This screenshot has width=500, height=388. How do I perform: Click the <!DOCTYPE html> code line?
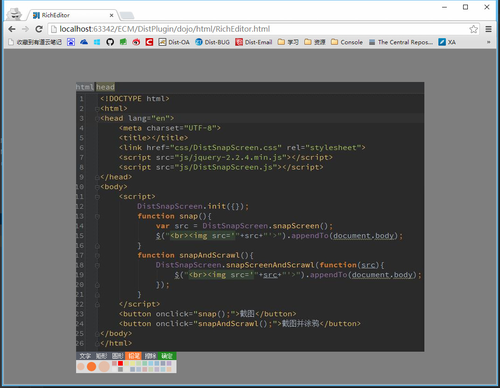[135, 99]
